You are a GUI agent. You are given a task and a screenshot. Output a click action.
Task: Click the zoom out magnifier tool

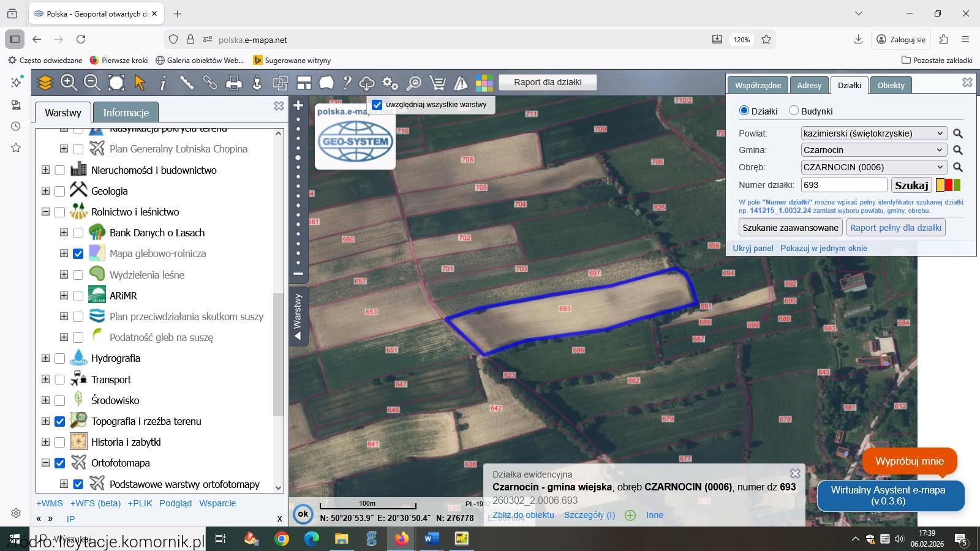(x=92, y=83)
